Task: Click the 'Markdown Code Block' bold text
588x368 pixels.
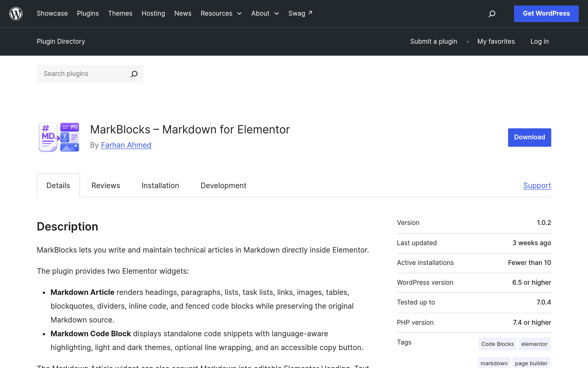Action: click(91, 334)
